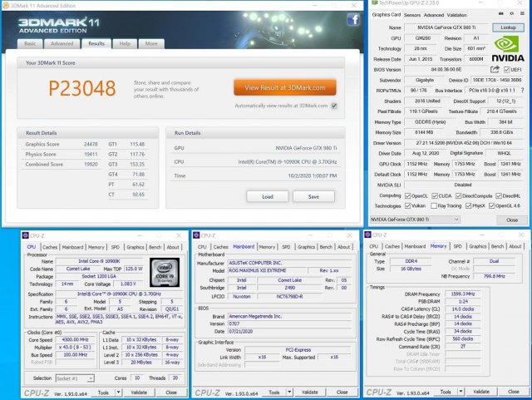Toggle the OpenCL checkbox
532x400 pixels.
tap(407, 196)
